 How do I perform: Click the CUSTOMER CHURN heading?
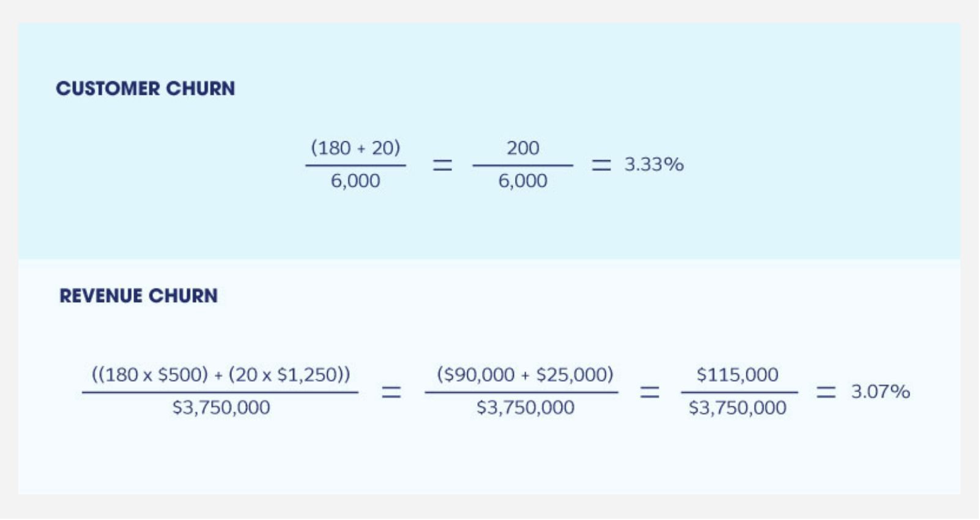[x=146, y=89]
